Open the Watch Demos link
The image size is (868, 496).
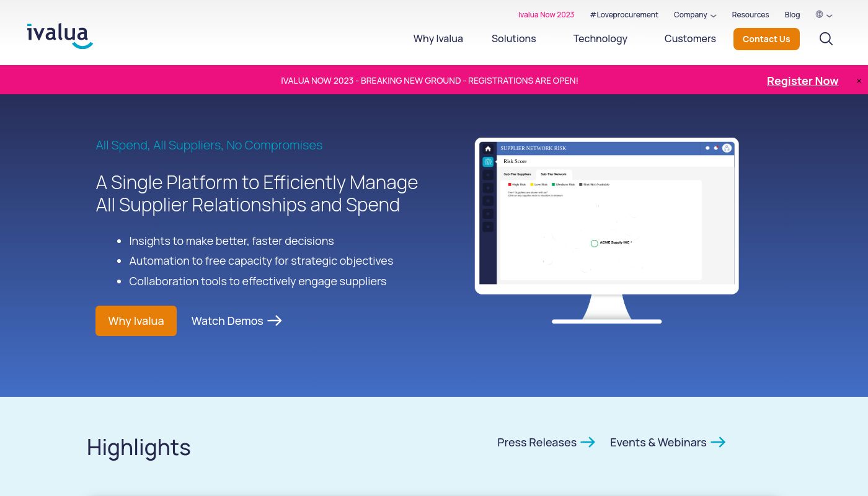pyautogui.click(x=228, y=321)
